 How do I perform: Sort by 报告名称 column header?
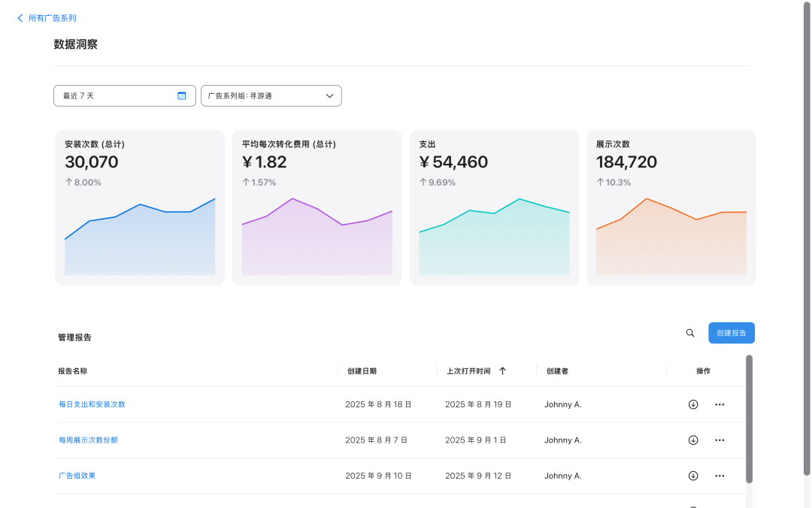(73, 371)
